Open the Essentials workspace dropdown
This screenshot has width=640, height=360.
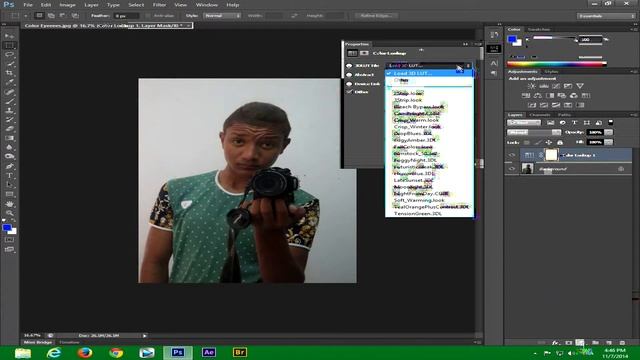606,16
